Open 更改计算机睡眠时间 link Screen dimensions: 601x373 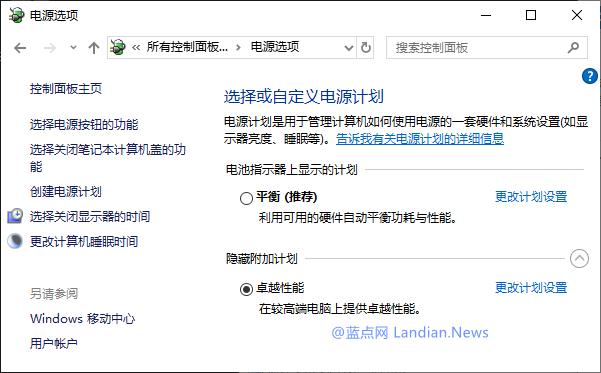(84, 242)
